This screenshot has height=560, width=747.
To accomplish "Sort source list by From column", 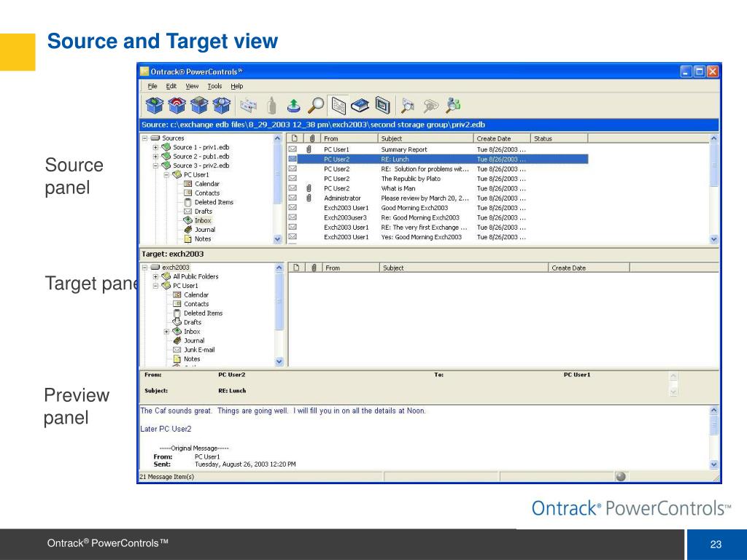I will [x=349, y=139].
